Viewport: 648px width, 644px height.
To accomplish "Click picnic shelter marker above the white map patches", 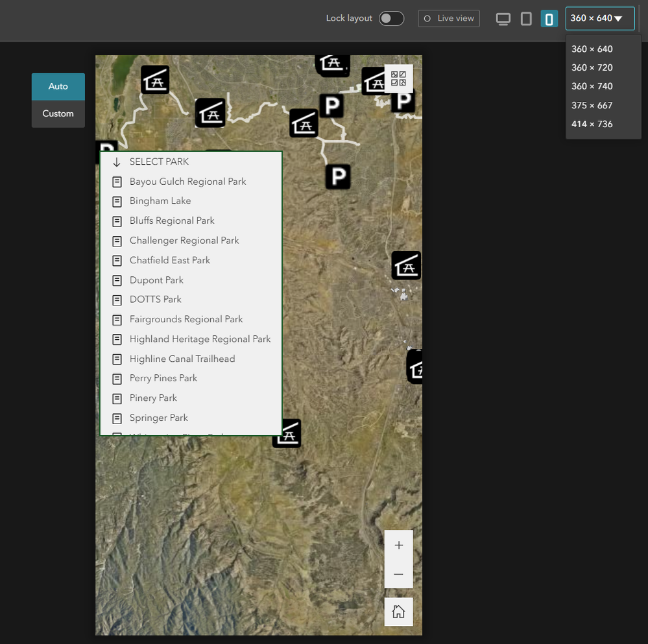I will tap(406, 265).
